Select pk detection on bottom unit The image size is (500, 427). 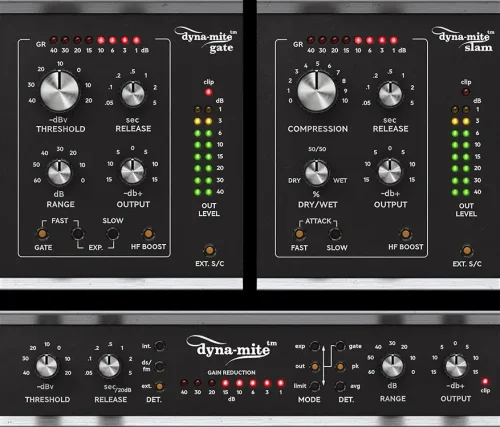[x=340, y=367]
